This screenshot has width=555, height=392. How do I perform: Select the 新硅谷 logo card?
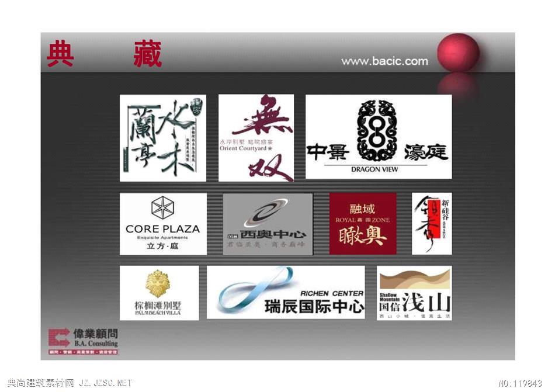pos(432,224)
